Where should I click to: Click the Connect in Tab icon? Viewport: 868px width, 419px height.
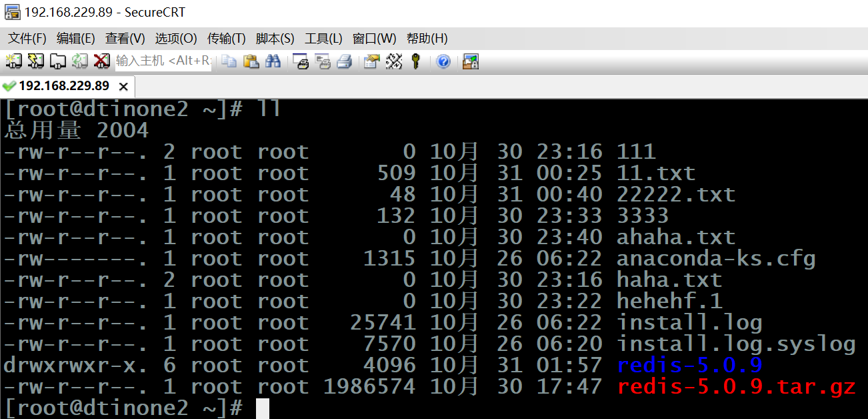coord(58,61)
